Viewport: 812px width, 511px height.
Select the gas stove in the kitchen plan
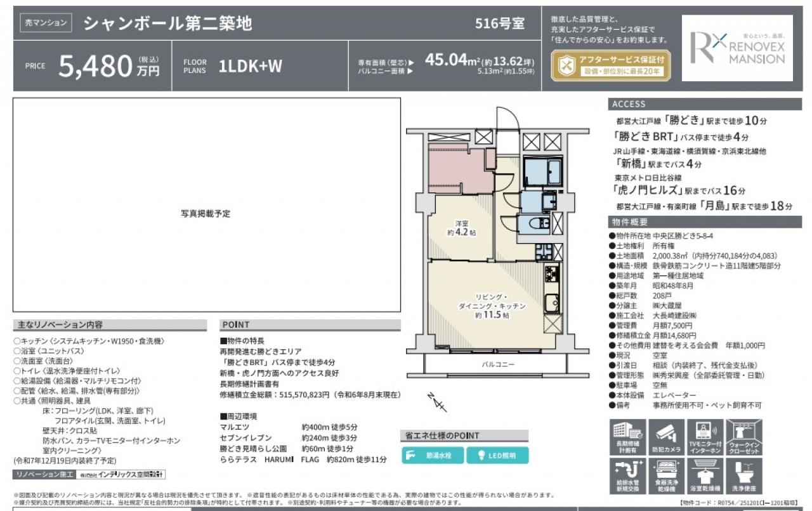(551, 275)
